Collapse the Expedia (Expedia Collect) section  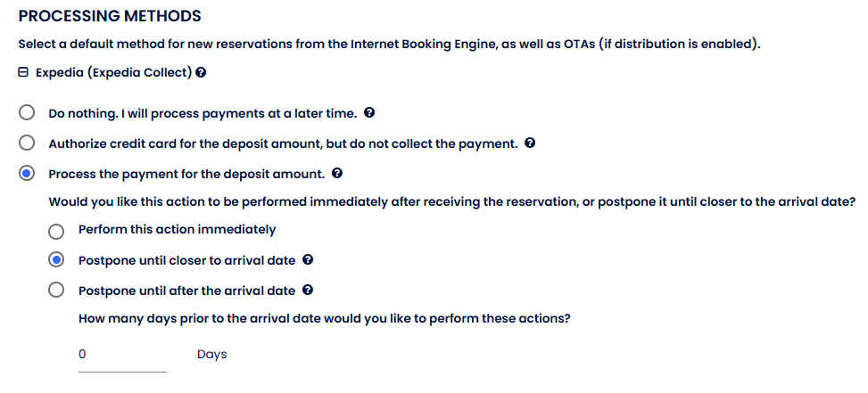(x=23, y=72)
